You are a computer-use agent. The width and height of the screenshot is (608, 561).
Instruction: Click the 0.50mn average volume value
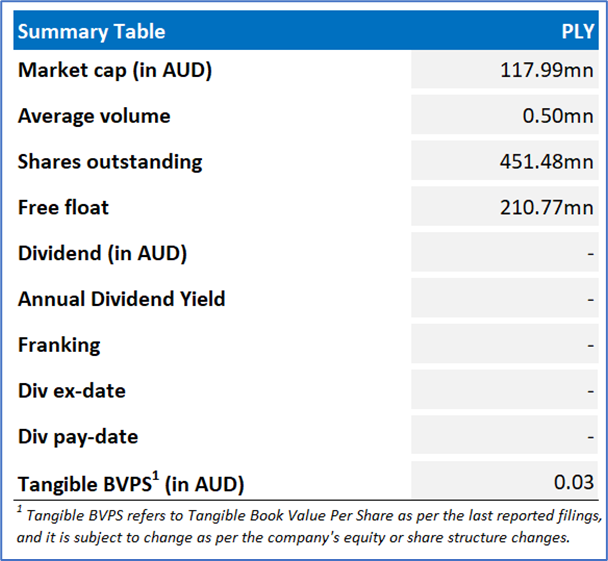[558, 116]
